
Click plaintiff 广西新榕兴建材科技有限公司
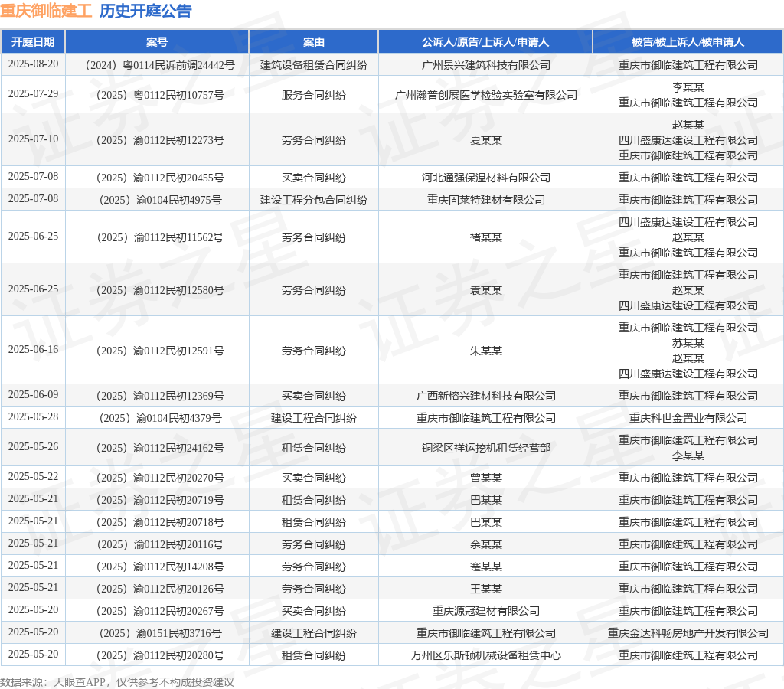tap(486, 396)
